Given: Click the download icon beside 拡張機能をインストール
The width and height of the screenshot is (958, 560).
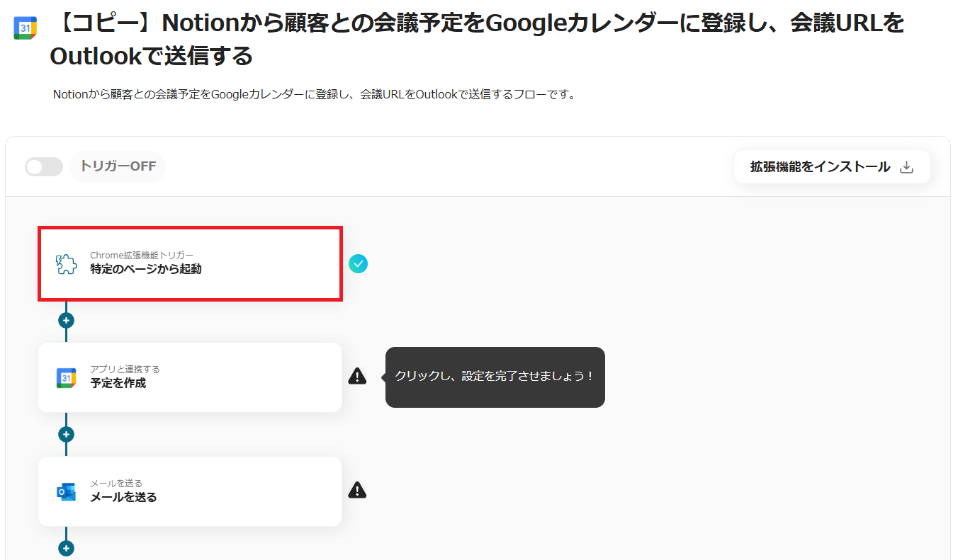Looking at the screenshot, I should (906, 167).
